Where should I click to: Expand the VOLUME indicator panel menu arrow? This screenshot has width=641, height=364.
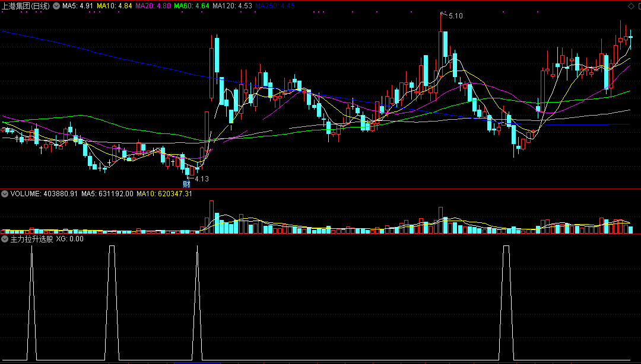coord(5,194)
